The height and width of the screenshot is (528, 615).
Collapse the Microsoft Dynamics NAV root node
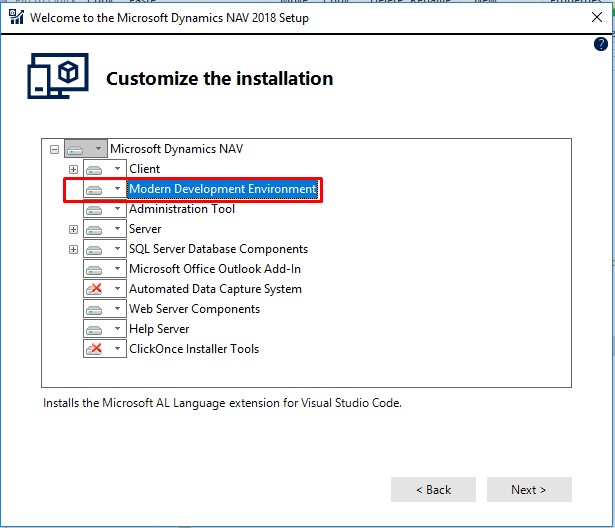click(x=55, y=149)
